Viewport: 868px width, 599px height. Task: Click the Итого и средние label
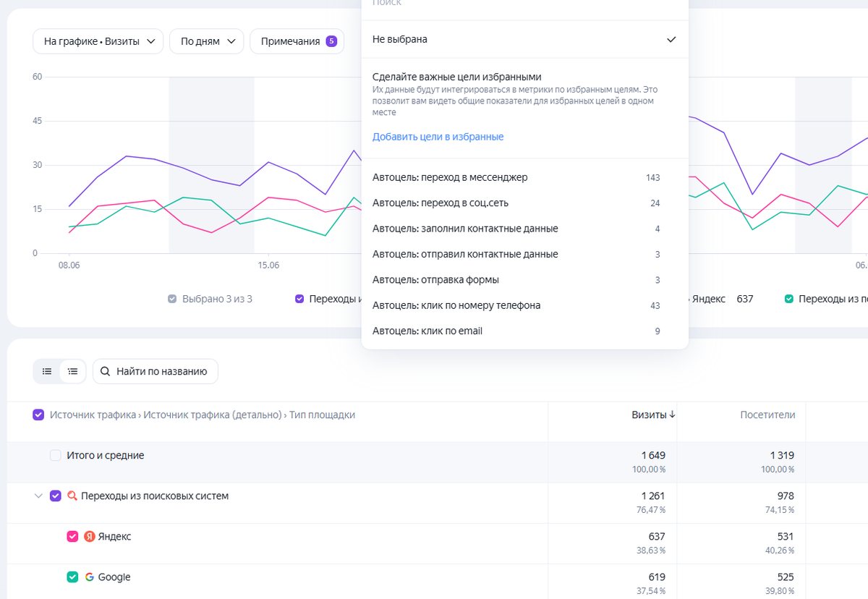[106, 456]
